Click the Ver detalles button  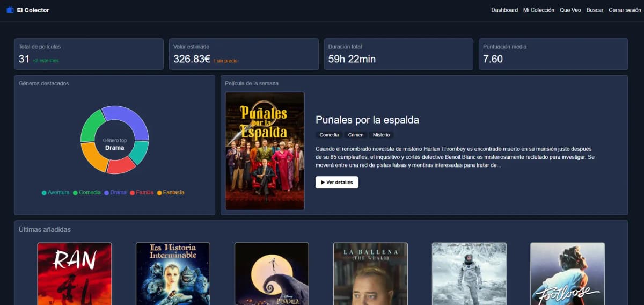337,183
